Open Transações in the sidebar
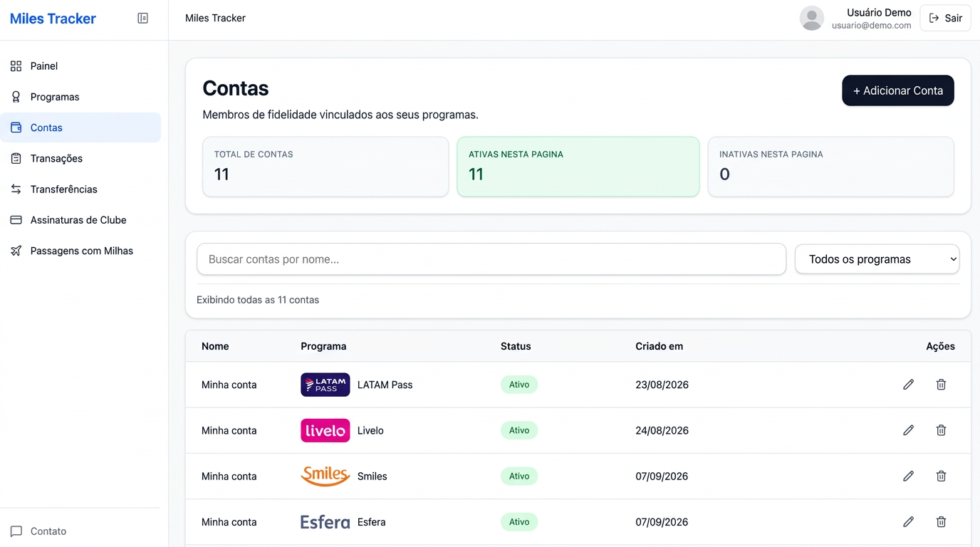The image size is (980, 547). coord(80,158)
